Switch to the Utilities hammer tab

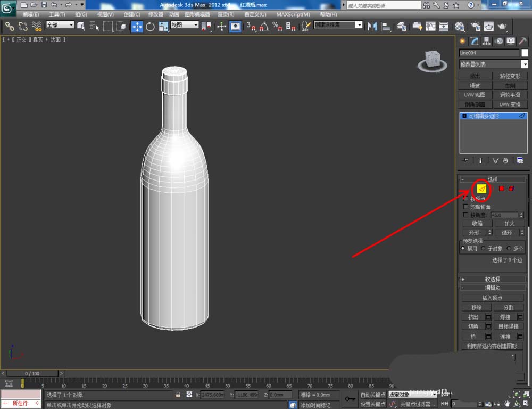522,41
